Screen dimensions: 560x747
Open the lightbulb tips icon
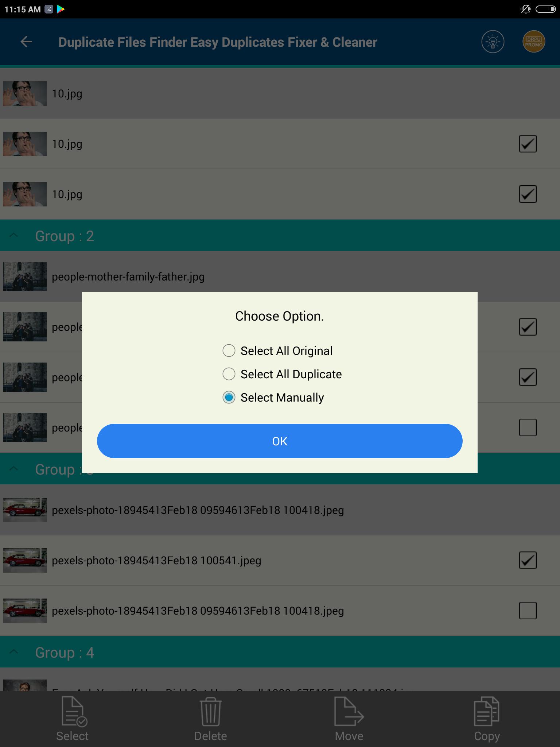pyautogui.click(x=493, y=42)
